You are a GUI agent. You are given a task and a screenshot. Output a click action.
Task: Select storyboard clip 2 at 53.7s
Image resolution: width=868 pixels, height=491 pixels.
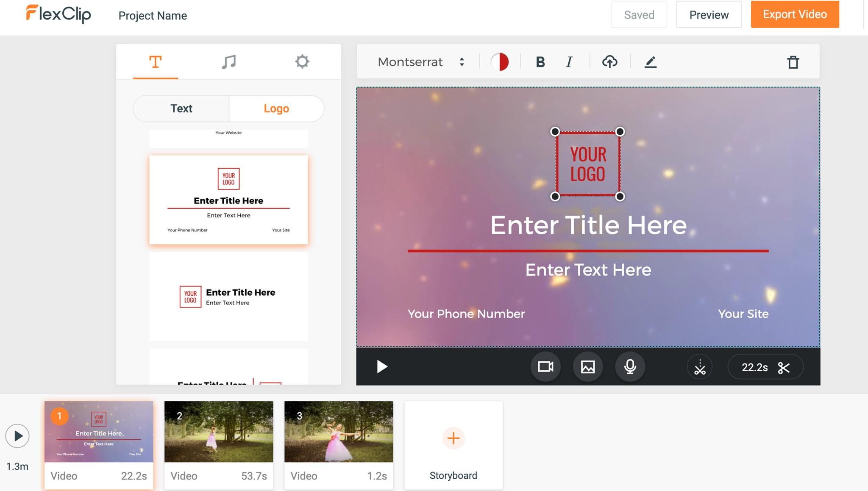219,445
